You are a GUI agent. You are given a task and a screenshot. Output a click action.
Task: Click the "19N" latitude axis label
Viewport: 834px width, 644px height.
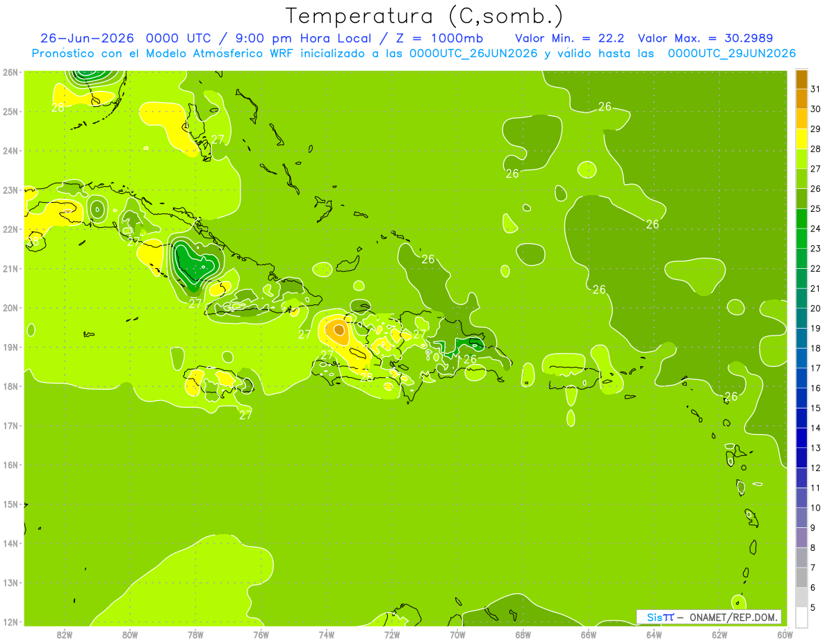[x=10, y=347]
